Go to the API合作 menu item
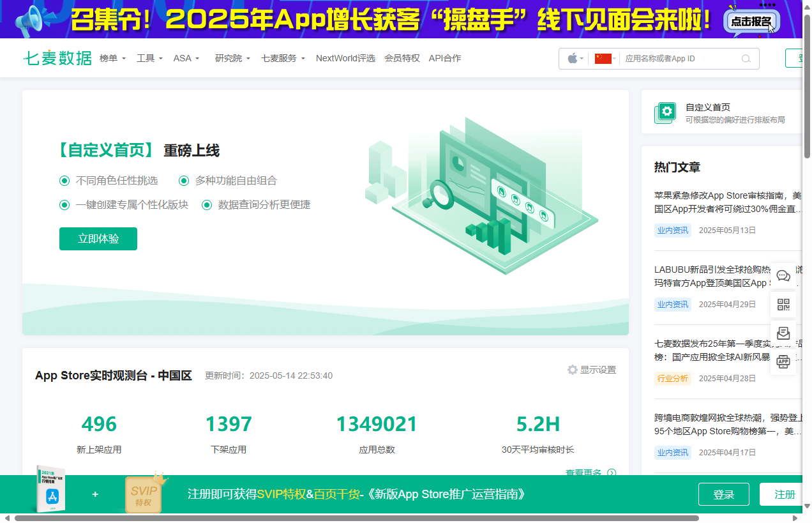The height and width of the screenshot is (523, 812). click(x=445, y=58)
